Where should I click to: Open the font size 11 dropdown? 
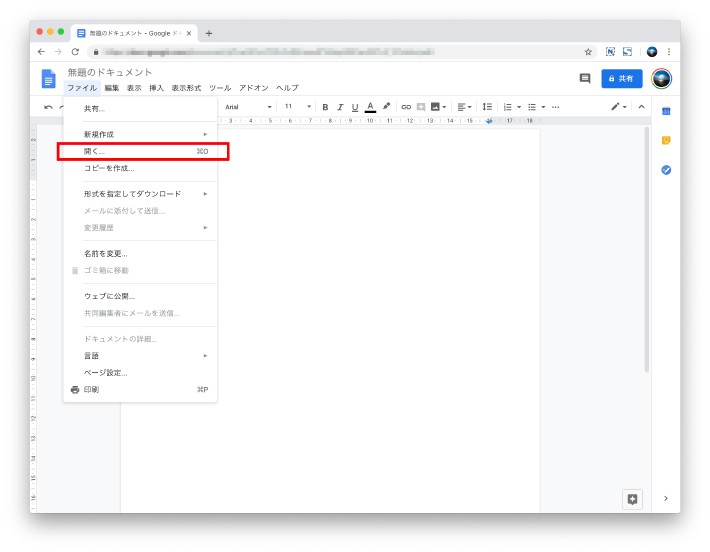pos(297,107)
